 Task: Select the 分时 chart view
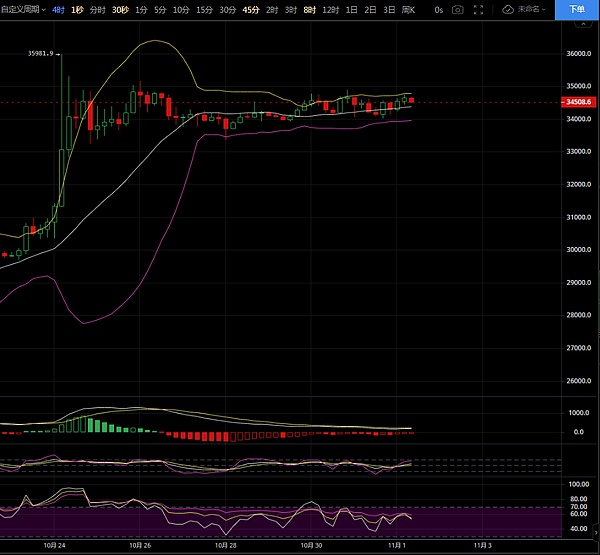[97, 9]
